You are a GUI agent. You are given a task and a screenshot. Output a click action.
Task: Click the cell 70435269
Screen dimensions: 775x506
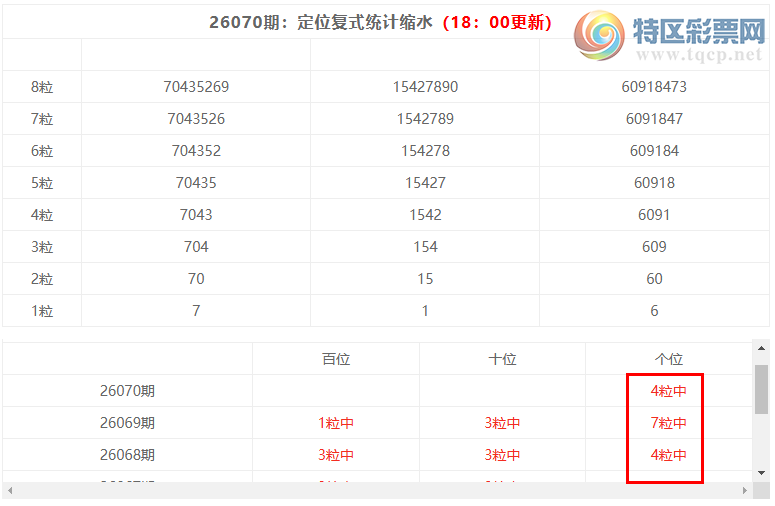pyautogui.click(x=196, y=87)
